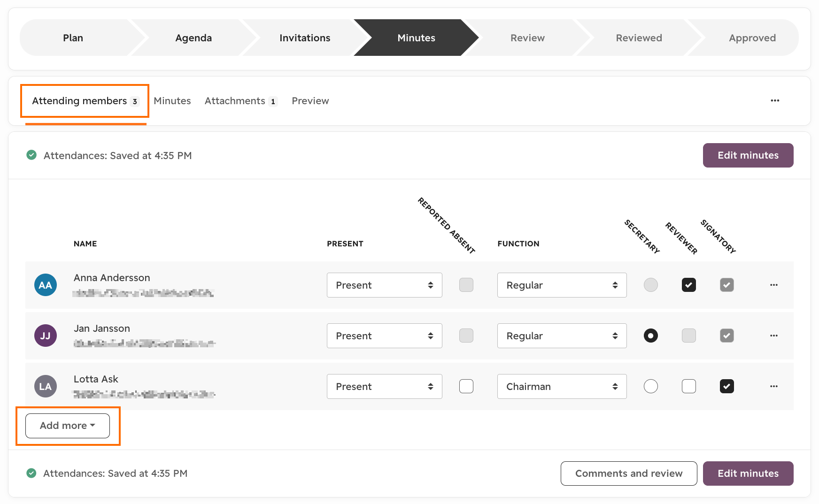Go to the Agenda step in progress bar
The image size is (819, 504).
tap(193, 38)
